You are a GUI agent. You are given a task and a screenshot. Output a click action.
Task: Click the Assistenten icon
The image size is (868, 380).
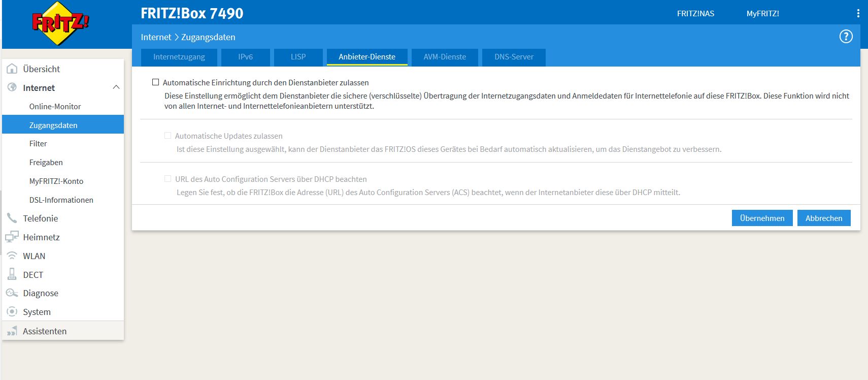[12, 331]
